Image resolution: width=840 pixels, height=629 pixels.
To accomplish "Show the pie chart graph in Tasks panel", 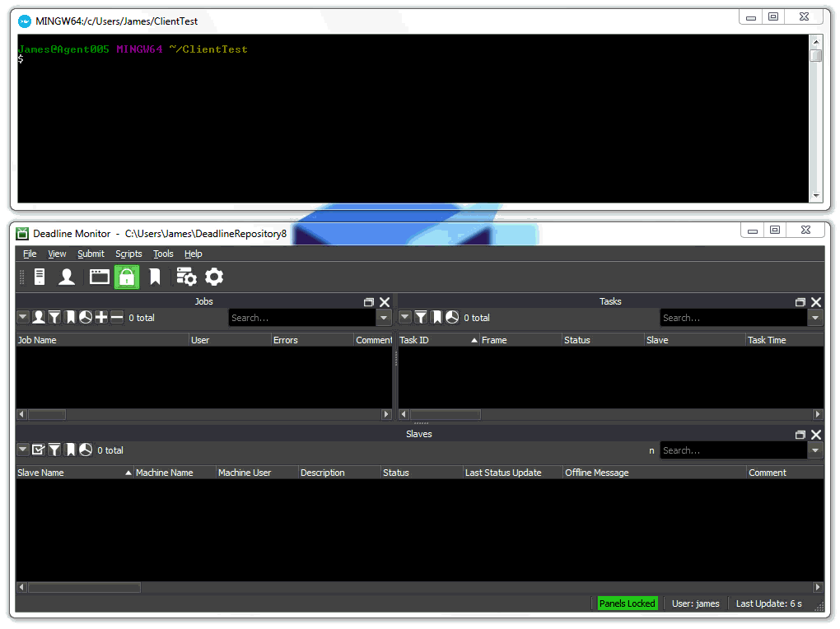I will click(452, 318).
